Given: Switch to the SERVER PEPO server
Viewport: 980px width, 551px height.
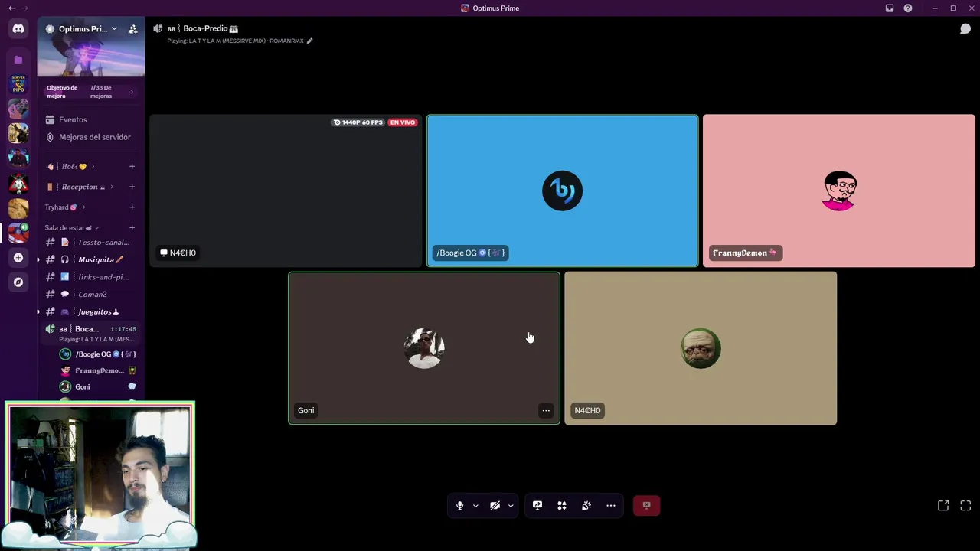Looking at the screenshot, I should tap(18, 84).
